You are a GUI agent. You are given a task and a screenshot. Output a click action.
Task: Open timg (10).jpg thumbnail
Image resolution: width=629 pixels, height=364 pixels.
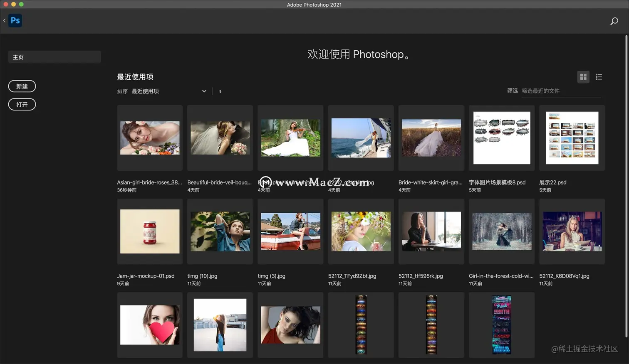(x=220, y=231)
